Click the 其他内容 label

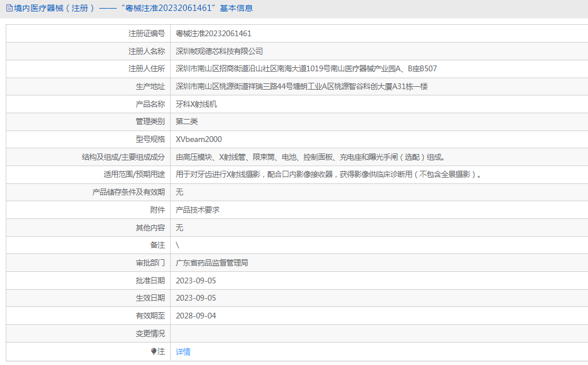point(151,228)
